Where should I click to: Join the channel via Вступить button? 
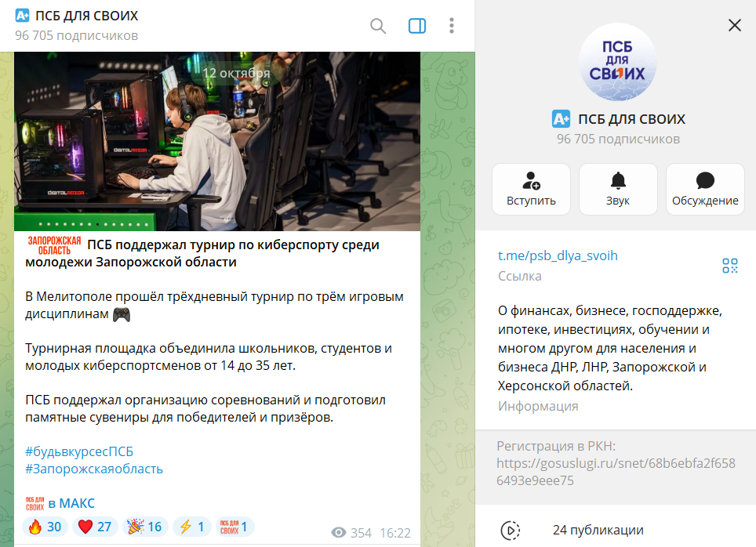pyautogui.click(x=532, y=189)
